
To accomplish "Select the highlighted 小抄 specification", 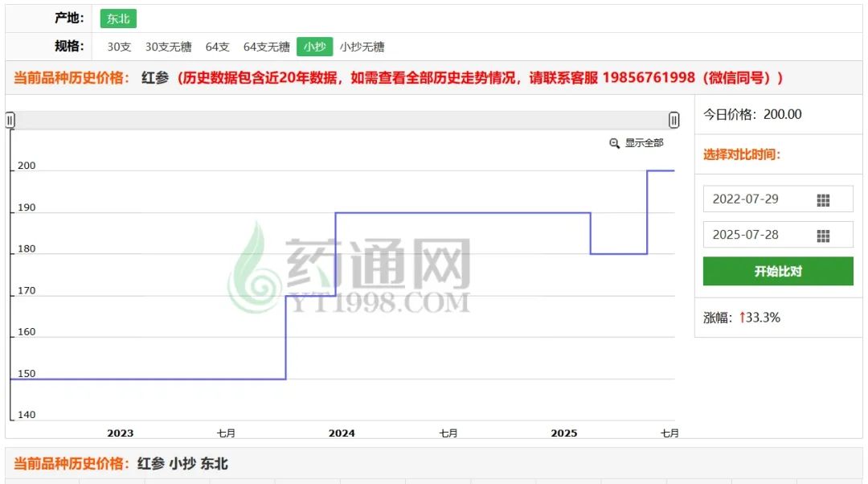I will [x=314, y=47].
